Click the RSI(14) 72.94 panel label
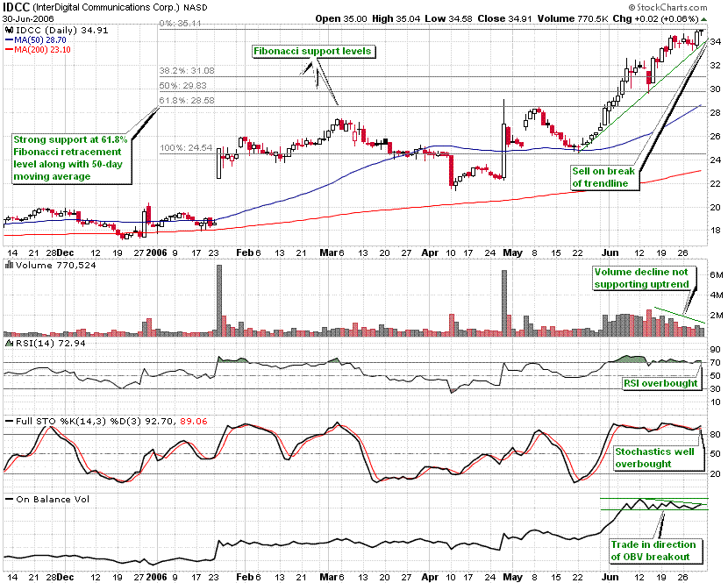The width and height of the screenshot is (728, 583). coord(51,343)
